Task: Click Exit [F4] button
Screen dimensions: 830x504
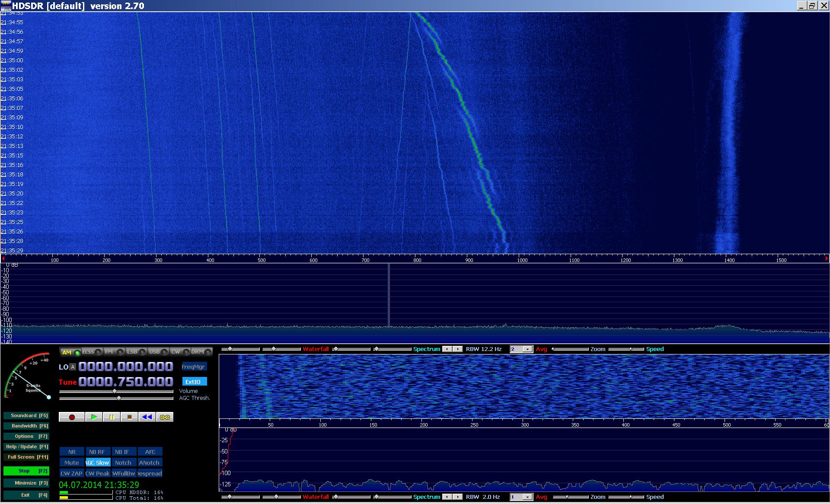Action: click(x=26, y=495)
